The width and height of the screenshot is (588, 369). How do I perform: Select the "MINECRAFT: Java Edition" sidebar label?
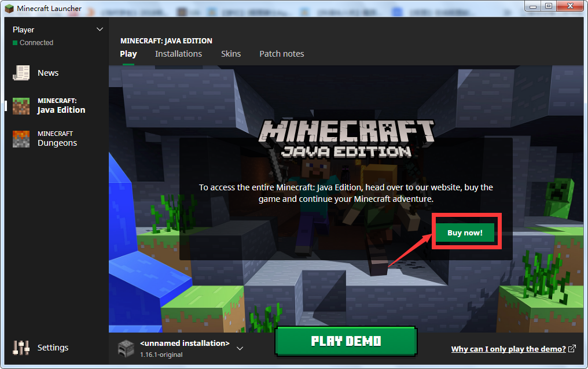coord(61,106)
